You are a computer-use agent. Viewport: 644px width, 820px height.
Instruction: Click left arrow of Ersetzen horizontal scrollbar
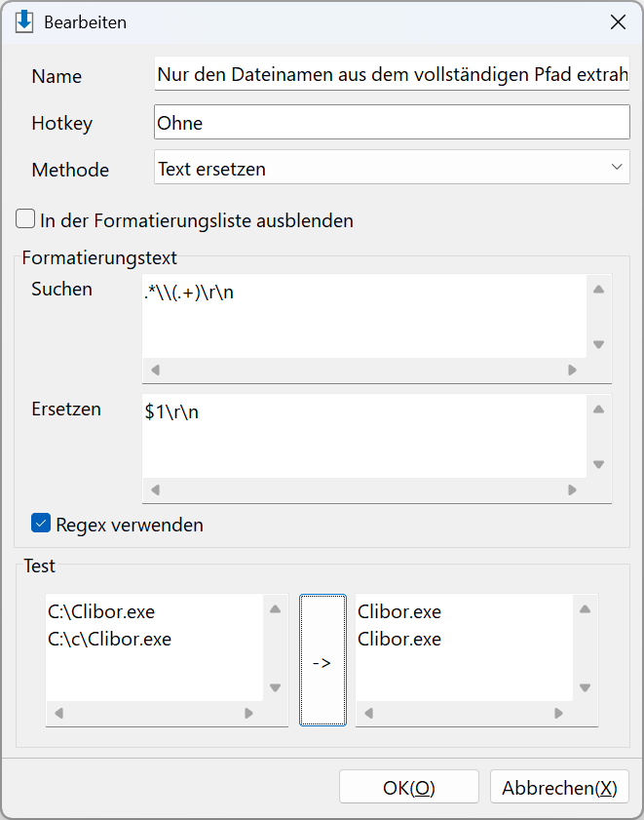(155, 490)
